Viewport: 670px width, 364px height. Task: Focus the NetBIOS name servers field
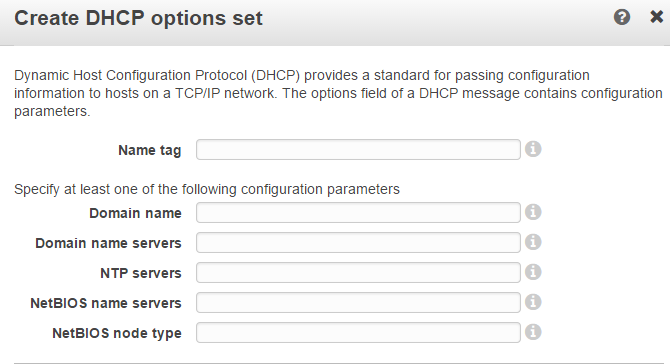(x=358, y=302)
